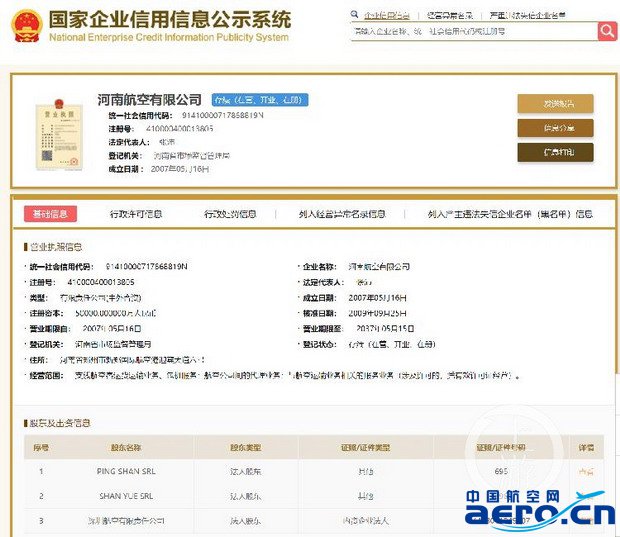This screenshot has height=537, width=620.
Task: Click the 序号 column header
Action: pos(41,448)
